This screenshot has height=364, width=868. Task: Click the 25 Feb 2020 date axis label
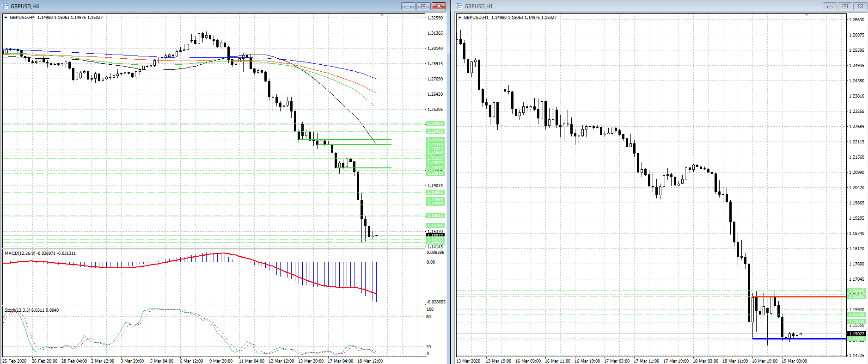tap(14, 361)
